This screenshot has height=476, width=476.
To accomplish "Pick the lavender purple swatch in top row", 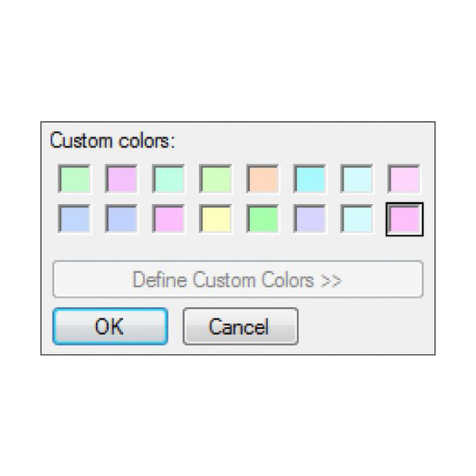I will point(121,179).
